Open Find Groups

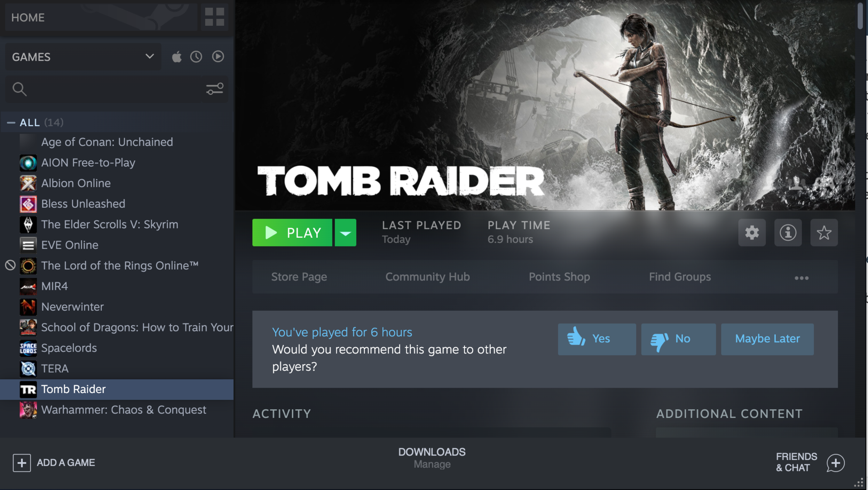tap(680, 277)
